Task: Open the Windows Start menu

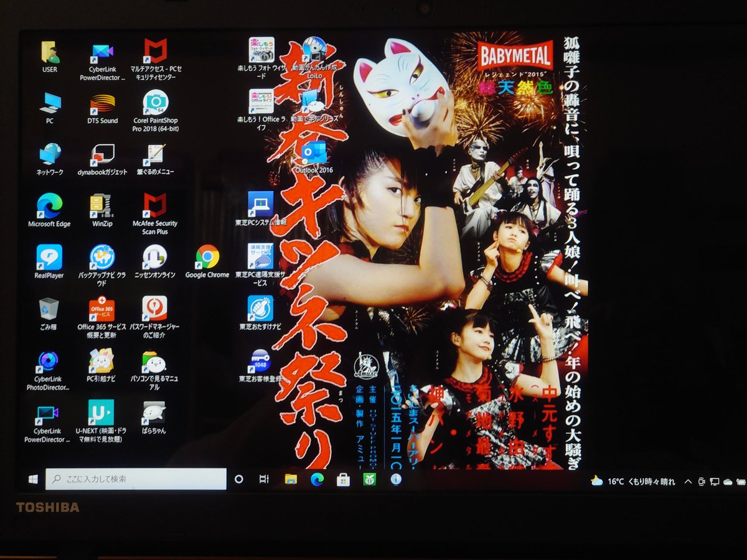Action: [x=33, y=479]
